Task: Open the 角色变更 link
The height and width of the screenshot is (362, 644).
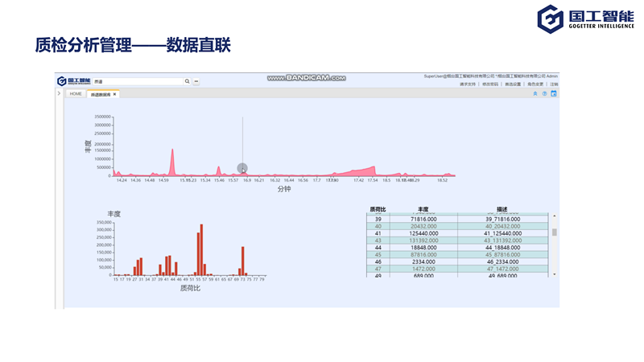Action: tap(535, 84)
